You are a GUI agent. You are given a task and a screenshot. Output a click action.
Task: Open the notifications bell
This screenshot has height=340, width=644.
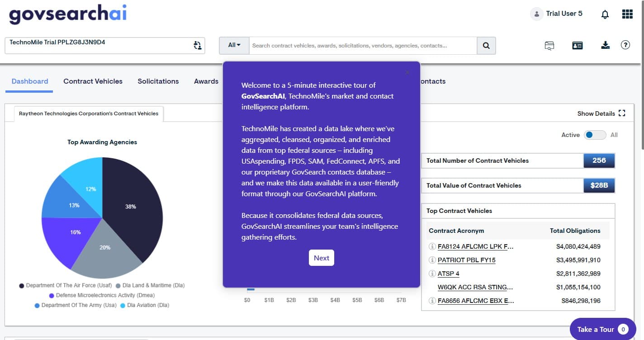(x=605, y=14)
